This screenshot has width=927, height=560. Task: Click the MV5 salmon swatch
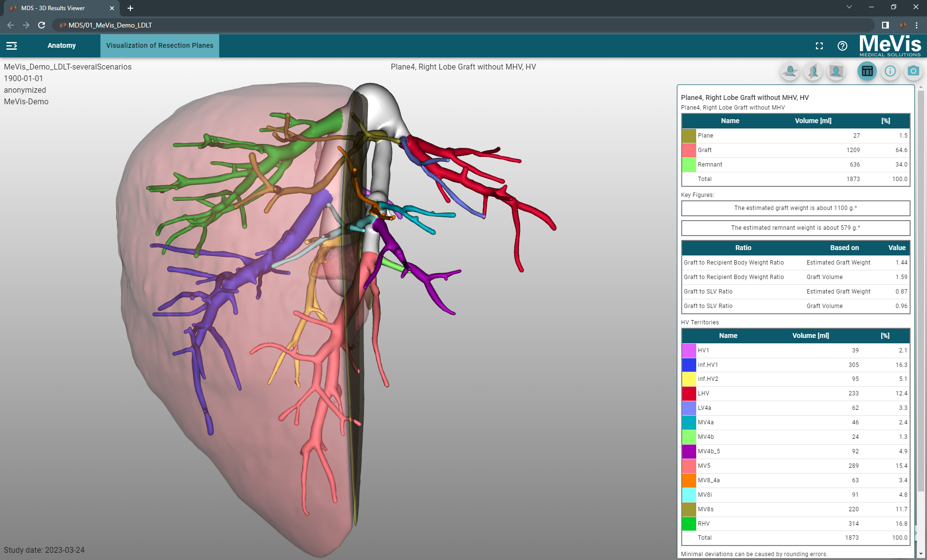pyautogui.click(x=689, y=466)
